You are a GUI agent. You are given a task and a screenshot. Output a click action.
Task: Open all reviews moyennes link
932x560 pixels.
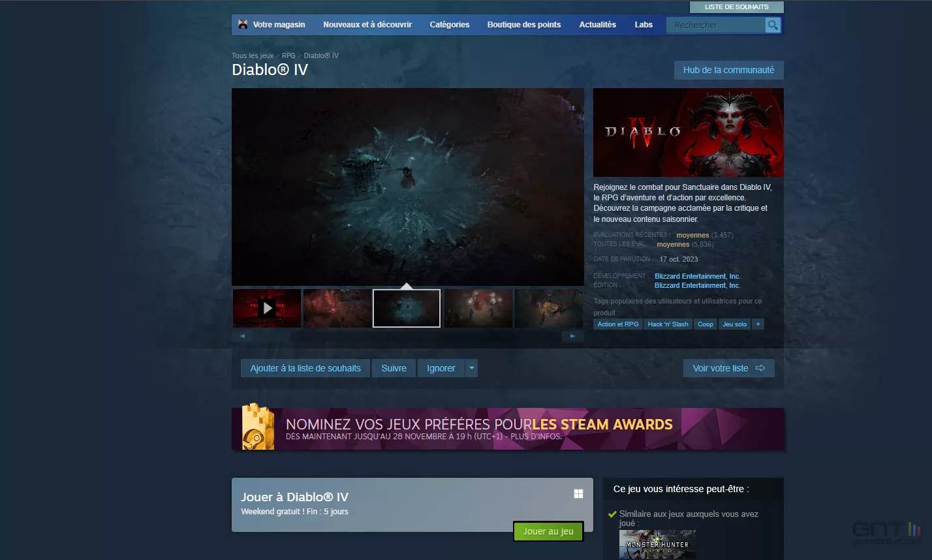coord(673,244)
